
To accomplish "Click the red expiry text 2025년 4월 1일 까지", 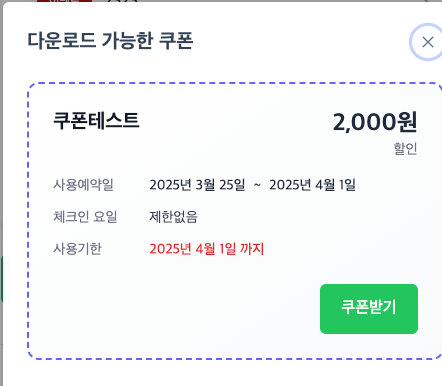I will tap(207, 249).
